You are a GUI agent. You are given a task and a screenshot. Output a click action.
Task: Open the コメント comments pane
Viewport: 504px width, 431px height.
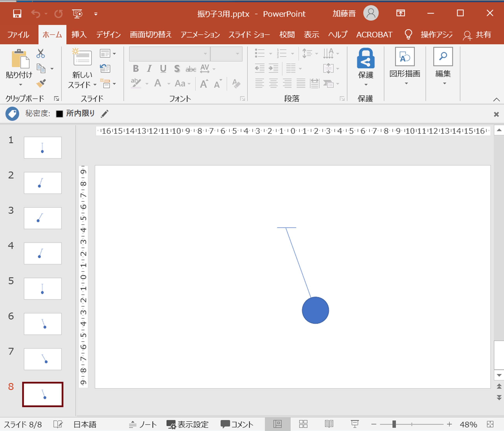pyautogui.click(x=237, y=424)
